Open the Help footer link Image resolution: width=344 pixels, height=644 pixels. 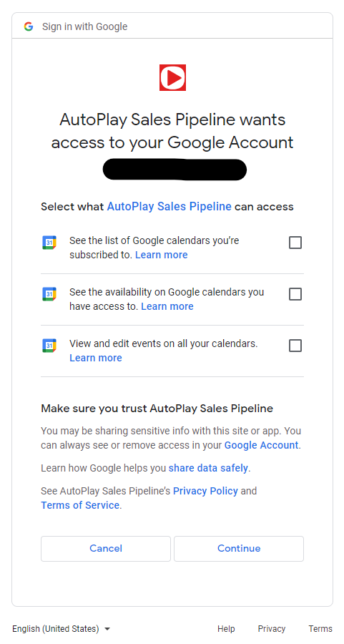click(x=226, y=629)
